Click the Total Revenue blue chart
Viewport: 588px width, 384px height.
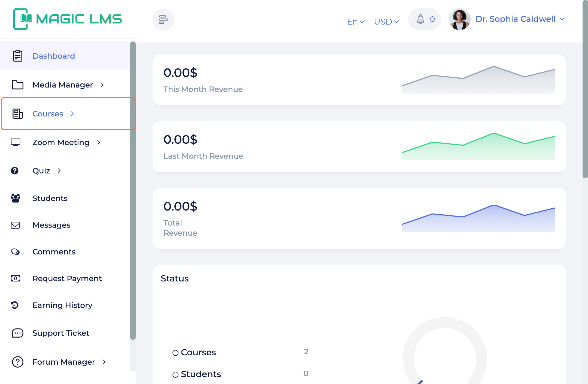coord(478,218)
